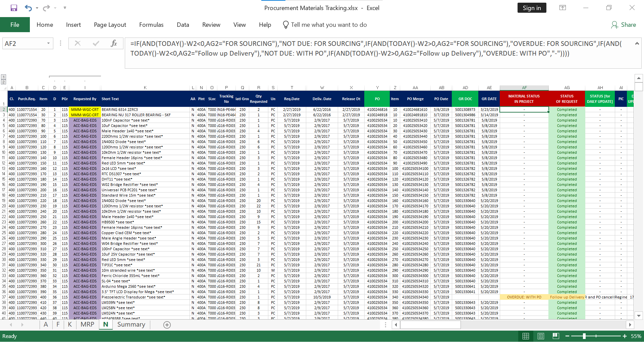This screenshot has height=342, width=644.
Task: Open the Review ribbon tab
Action: point(211,25)
